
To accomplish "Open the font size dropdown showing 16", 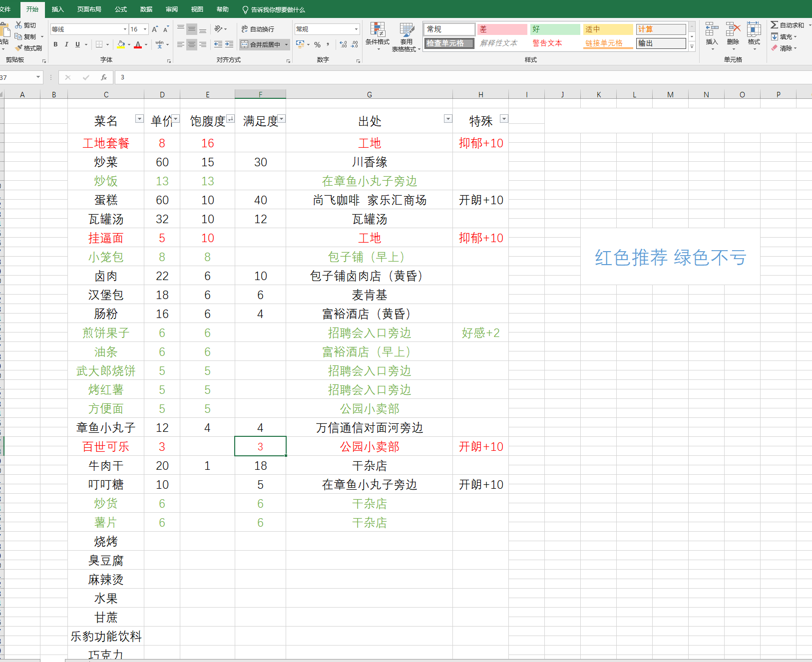I will coord(145,29).
